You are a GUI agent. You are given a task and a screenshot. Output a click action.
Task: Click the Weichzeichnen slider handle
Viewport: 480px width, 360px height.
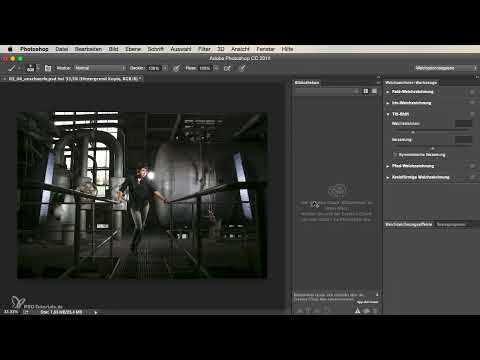413,132
